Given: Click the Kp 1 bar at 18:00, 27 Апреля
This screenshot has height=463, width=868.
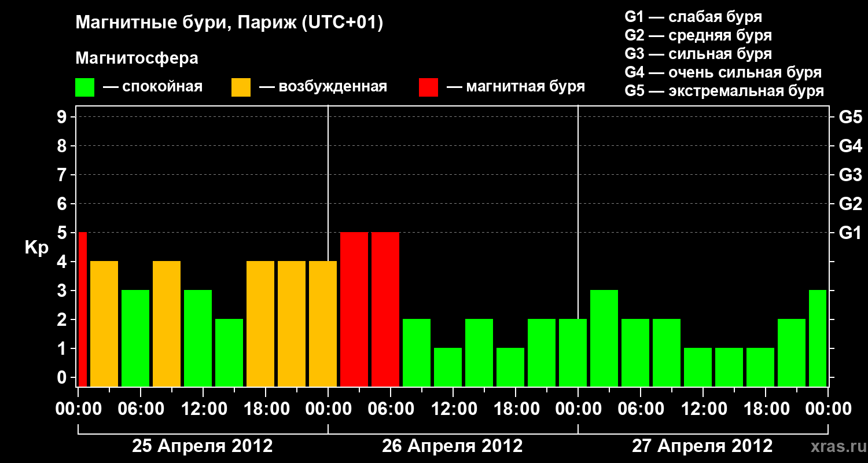Looking at the screenshot, I should 760,367.
